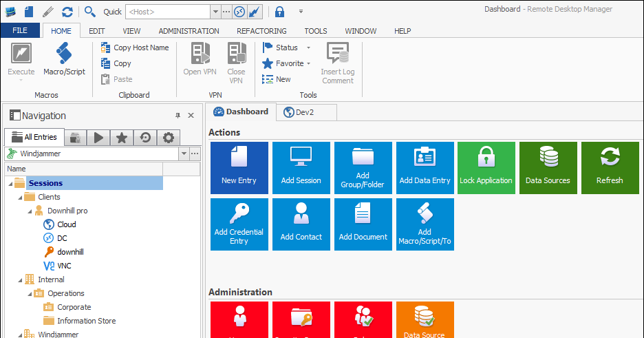Screen dimensions: 644x338
Task: Open the Quick host dropdown arrow
Action: tap(215, 12)
